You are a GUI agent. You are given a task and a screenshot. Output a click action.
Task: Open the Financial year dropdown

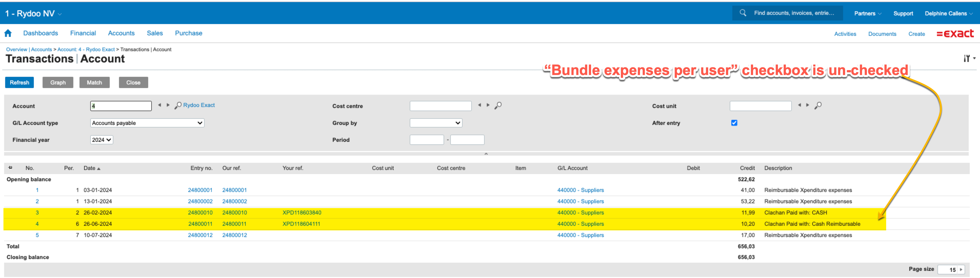tap(101, 140)
